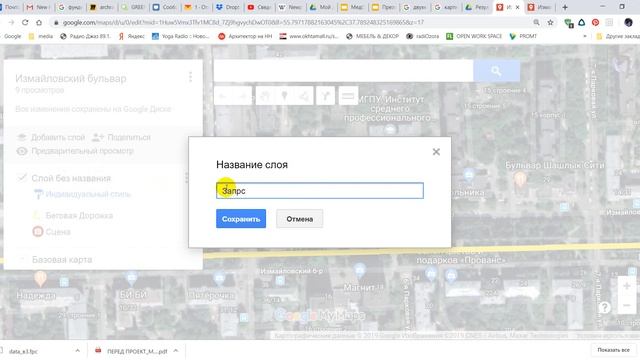This screenshot has width=640, height=360.
Task: Open the layer options three-dot menu
Action: [x=187, y=178]
